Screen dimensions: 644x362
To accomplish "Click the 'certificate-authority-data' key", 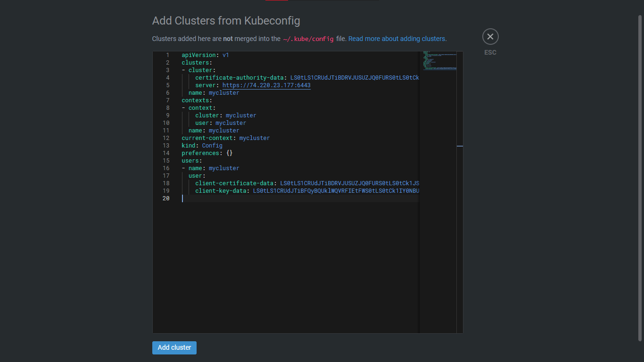I will [x=239, y=78].
